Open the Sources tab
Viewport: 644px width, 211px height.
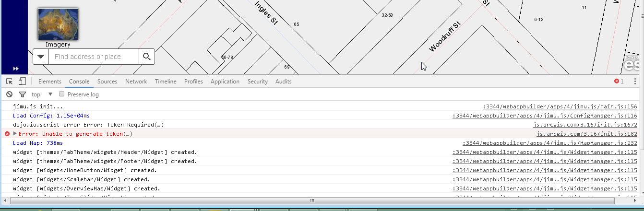pos(107,82)
